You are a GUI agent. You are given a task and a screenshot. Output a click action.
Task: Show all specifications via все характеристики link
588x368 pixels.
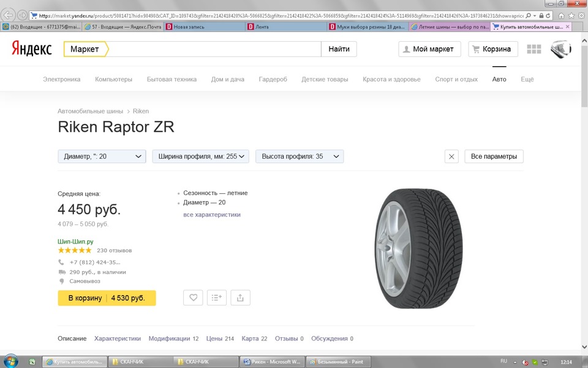(x=211, y=213)
